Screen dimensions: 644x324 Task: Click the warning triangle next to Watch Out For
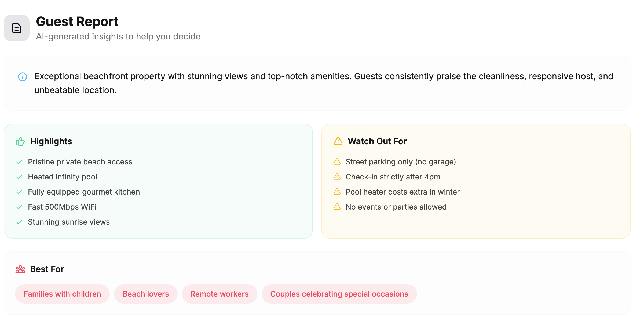pyautogui.click(x=338, y=141)
